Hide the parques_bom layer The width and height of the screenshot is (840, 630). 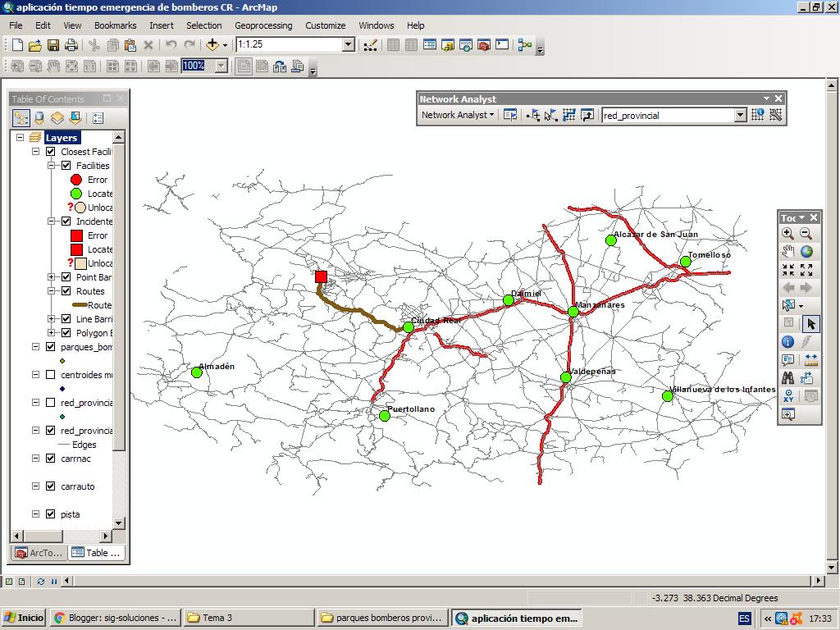(51, 346)
